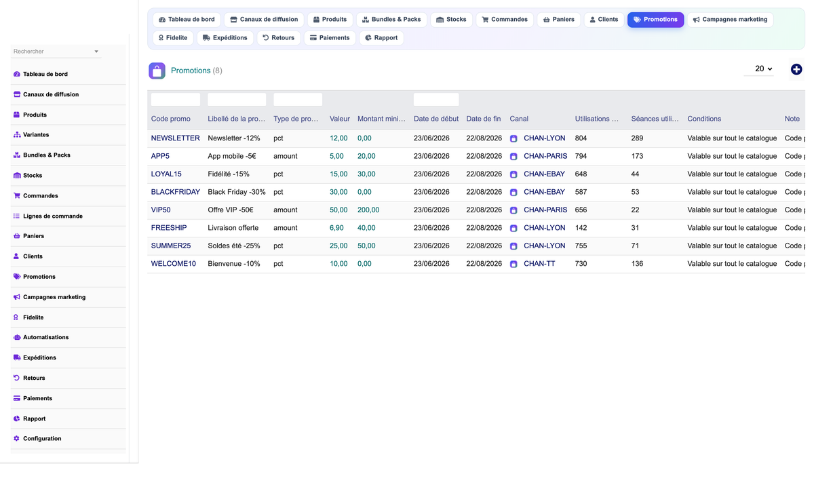Open the Rapport top tab
The width and height of the screenshot is (814, 504).
pos(381,38)
